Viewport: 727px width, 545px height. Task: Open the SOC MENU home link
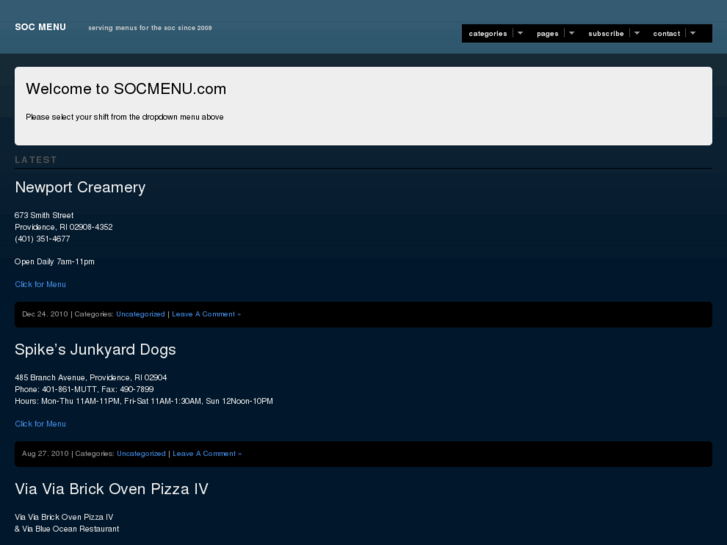point(40,27)
